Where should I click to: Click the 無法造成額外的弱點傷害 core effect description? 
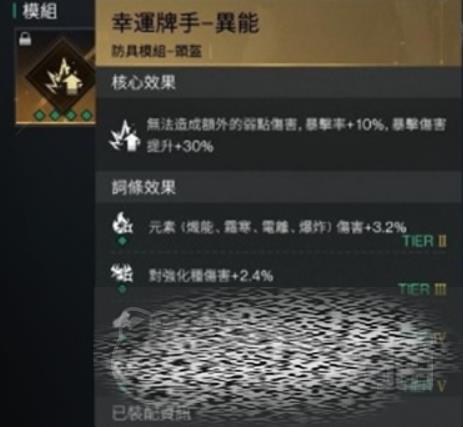[x=296, y=135]
